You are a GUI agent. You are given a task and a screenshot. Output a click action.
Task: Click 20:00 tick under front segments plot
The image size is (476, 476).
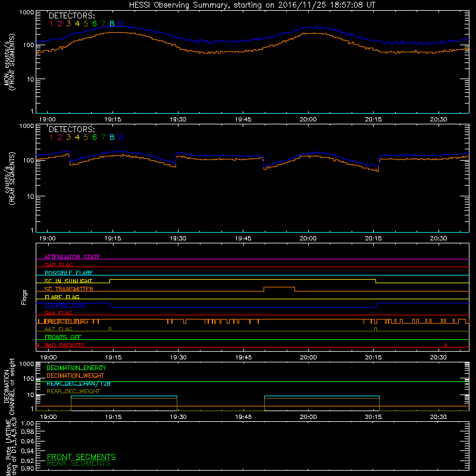click(308, 120)
